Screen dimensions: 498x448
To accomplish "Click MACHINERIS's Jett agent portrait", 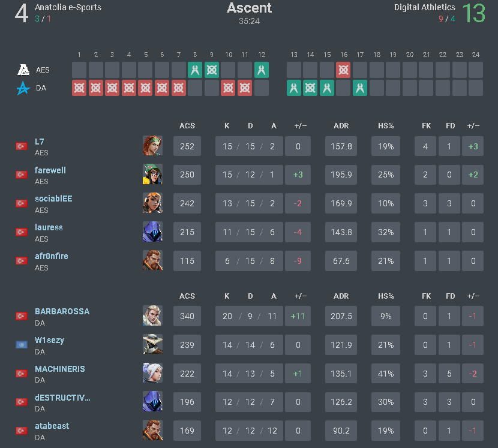I will (x=152, y=373).
